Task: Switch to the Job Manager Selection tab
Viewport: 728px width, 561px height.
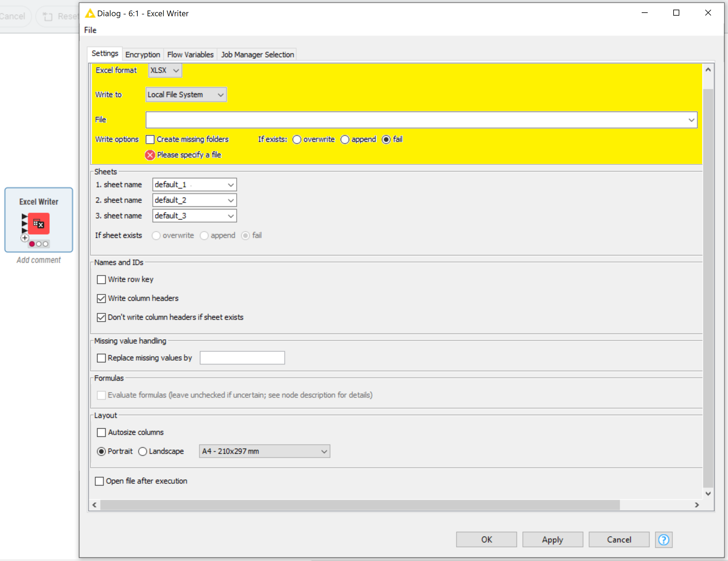Action: click(x=257, y=55)
